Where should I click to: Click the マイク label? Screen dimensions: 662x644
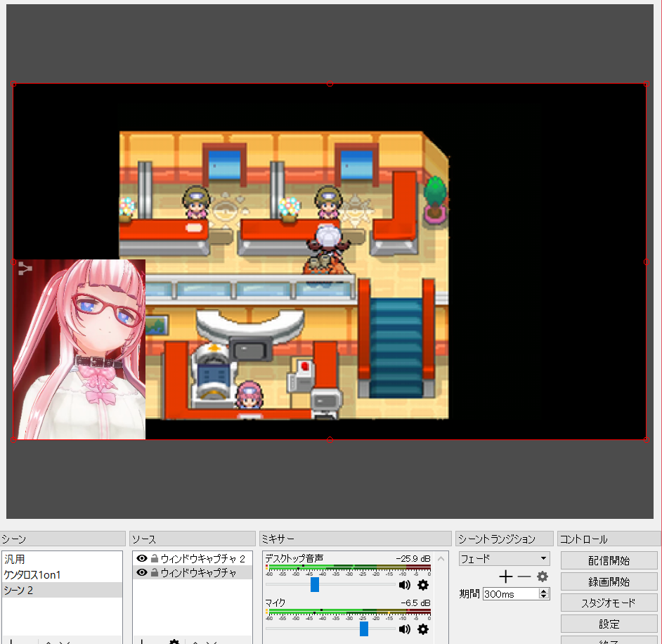pos(275,603)
